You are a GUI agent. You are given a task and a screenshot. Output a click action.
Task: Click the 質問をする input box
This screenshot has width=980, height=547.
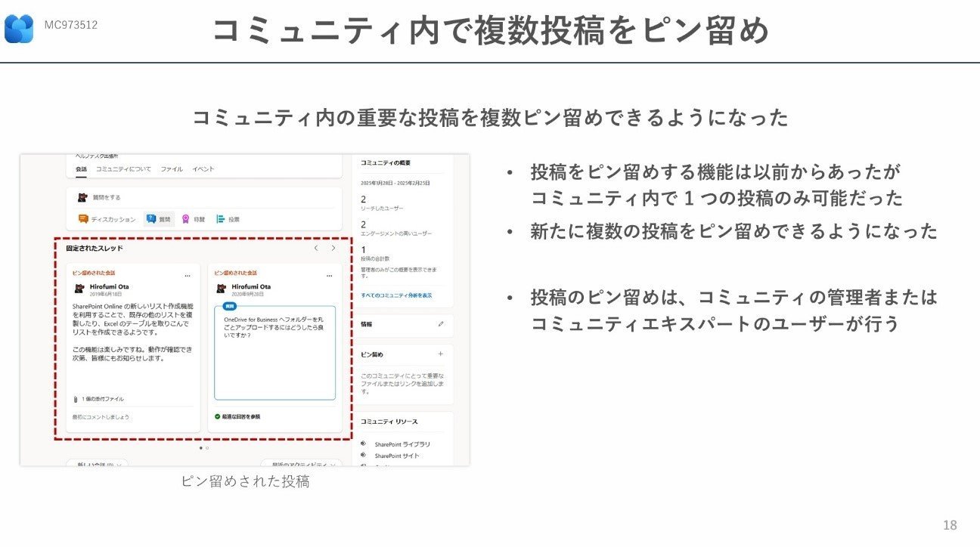204,198
